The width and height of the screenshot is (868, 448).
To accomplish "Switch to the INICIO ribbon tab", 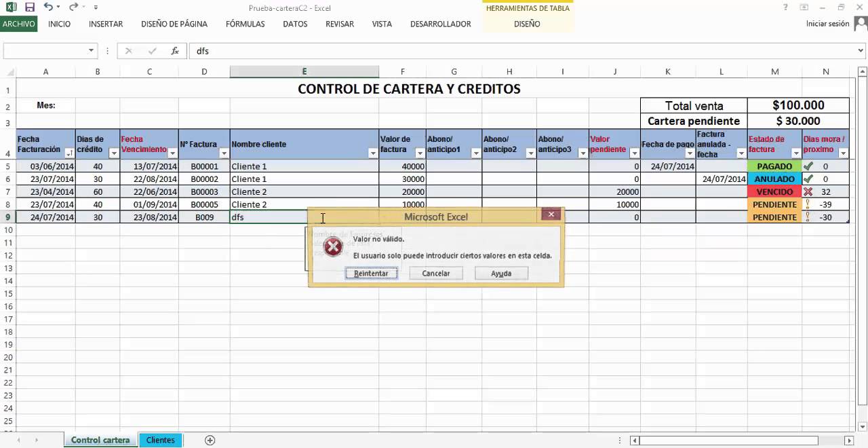I will pos(60,24).
